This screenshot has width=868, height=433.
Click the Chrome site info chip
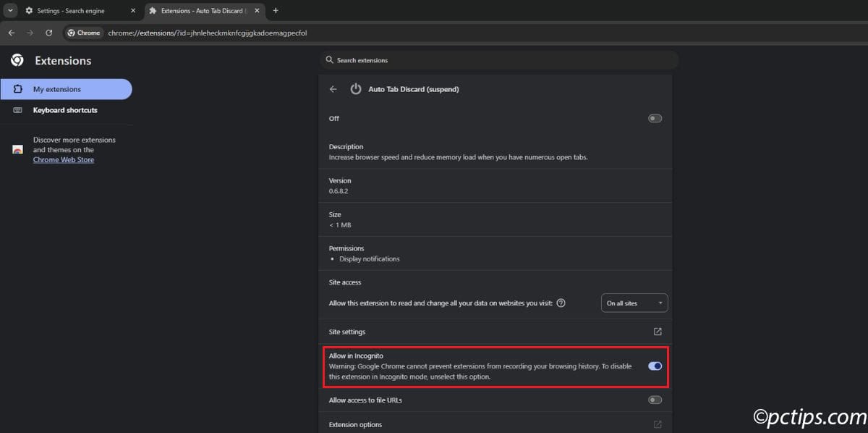tap(84, 33)
